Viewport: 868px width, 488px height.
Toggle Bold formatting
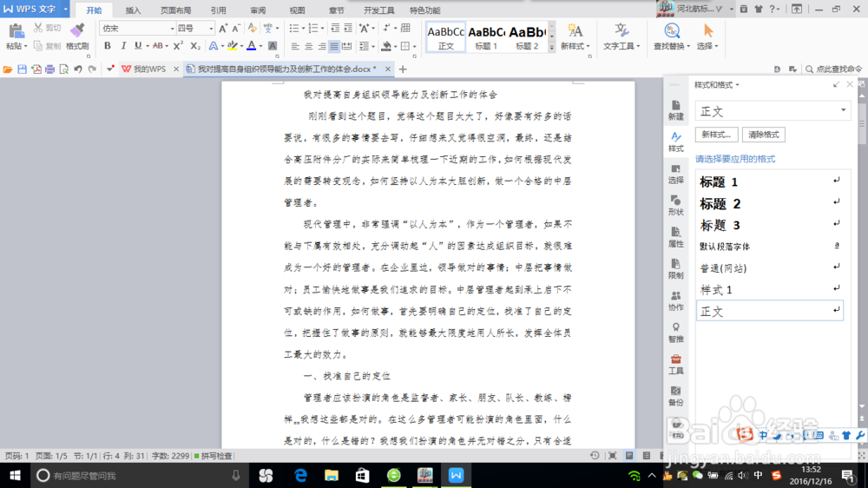pyautogui.click(x=108, y=46)
